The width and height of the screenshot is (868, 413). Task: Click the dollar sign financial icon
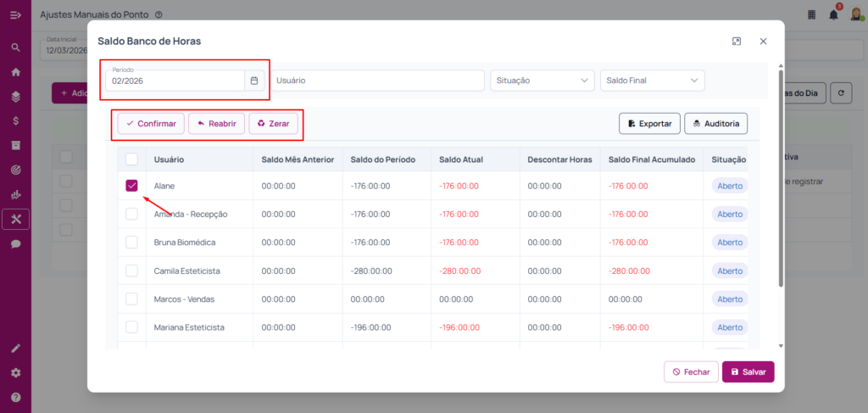tap(15, 120)
